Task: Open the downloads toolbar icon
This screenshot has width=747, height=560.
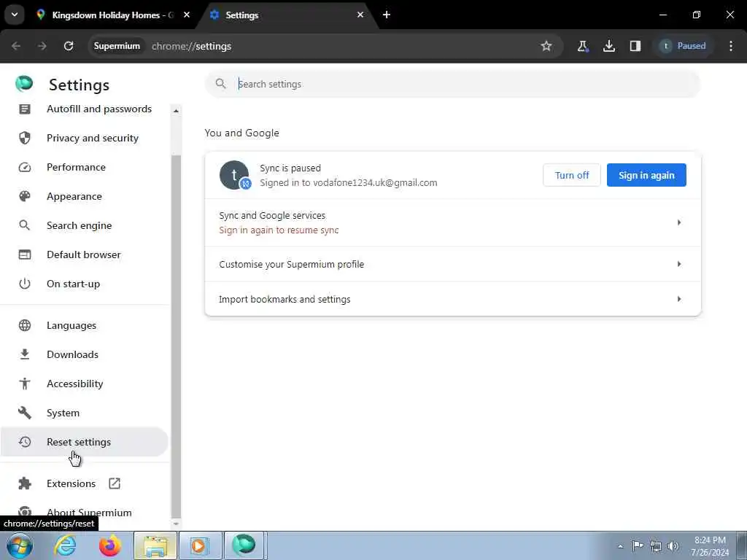Action: [609, 46]
